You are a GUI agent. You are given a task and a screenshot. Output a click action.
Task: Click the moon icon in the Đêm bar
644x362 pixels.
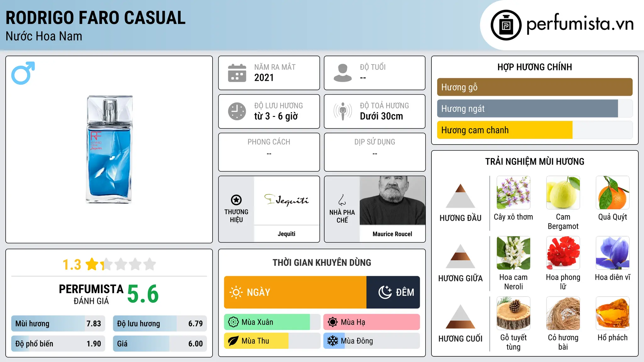(x=385, y=292)
